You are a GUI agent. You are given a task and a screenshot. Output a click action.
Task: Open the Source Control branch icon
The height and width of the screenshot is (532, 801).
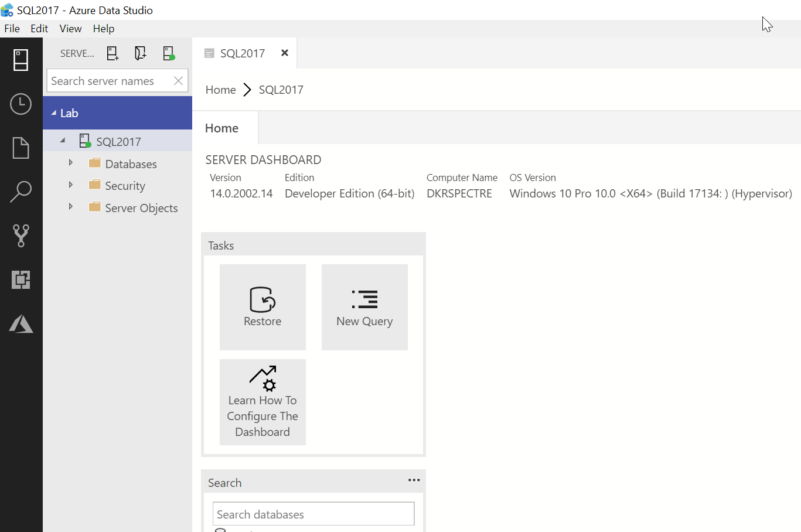click(21, 236)
